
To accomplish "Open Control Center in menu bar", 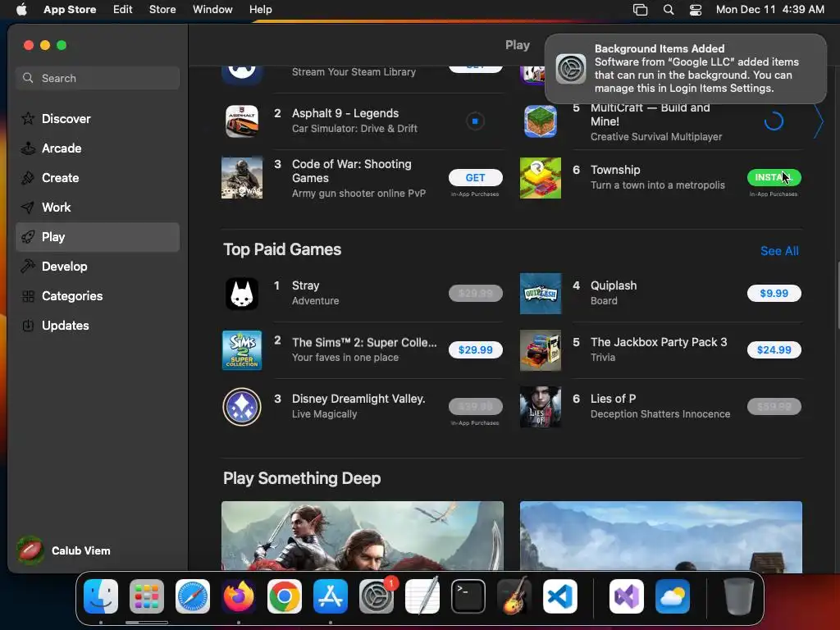I will tap(696, 10).
